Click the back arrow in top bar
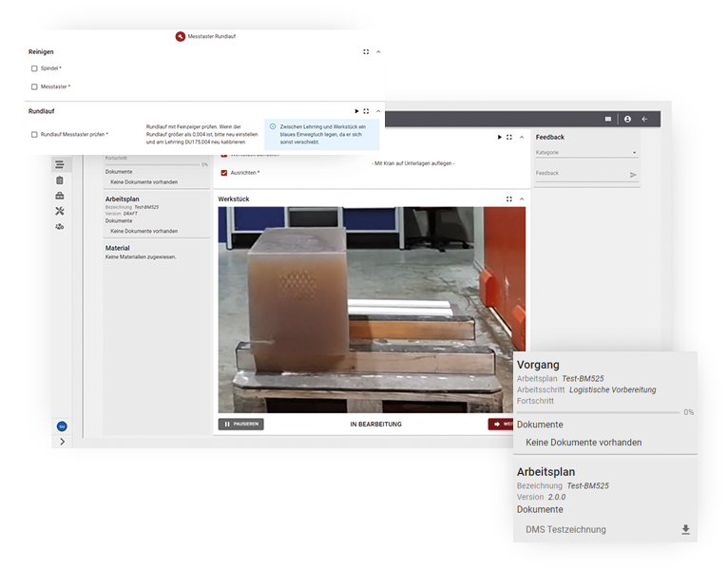 click(644, 119)
